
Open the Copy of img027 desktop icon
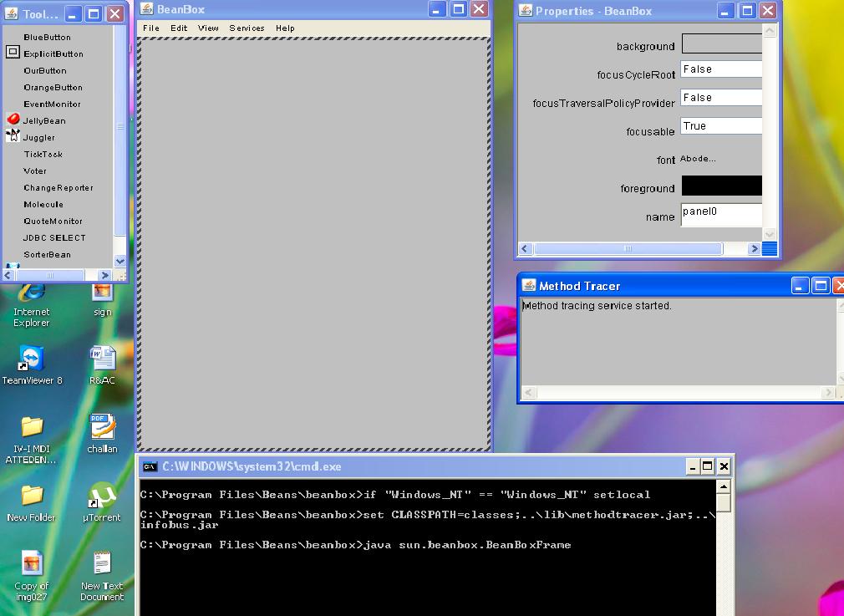tap(32, 562)
